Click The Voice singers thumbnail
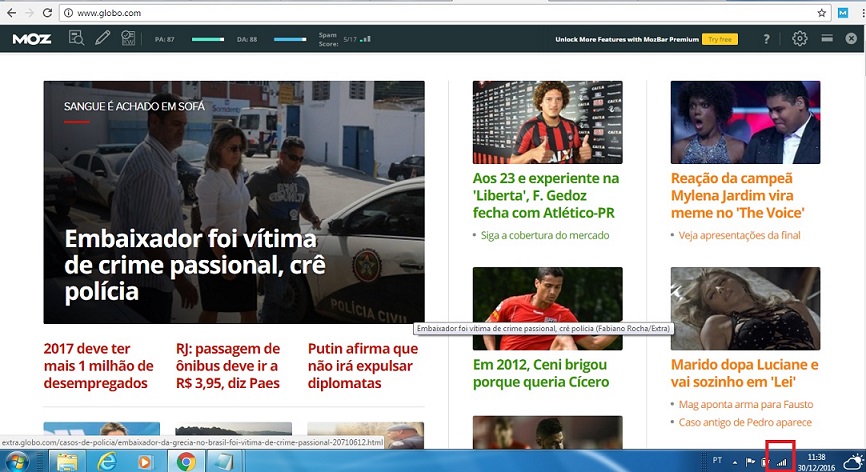866x472 pixels. click(x=745, y=122)
